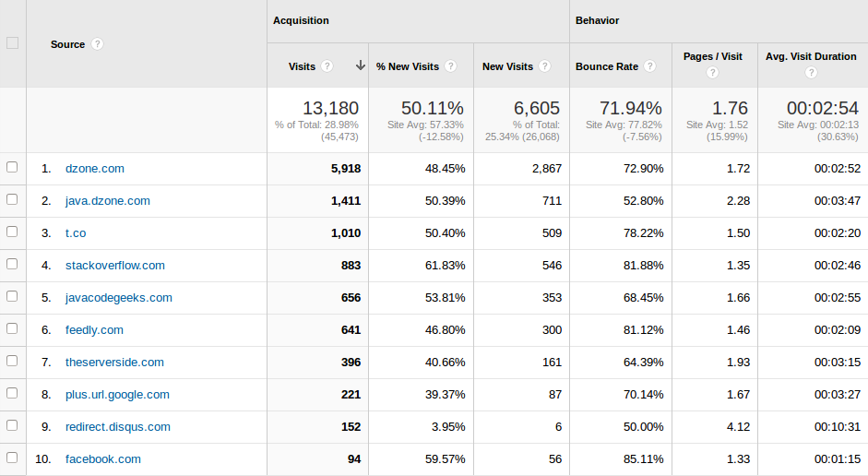Sort by Avg. Visit Duration column header
868x476 pixels.
811,56
